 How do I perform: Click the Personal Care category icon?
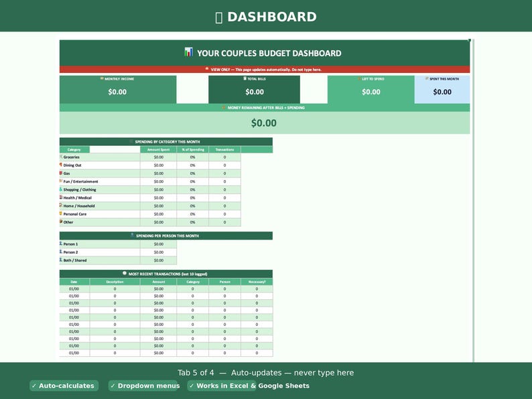[61, 214]
